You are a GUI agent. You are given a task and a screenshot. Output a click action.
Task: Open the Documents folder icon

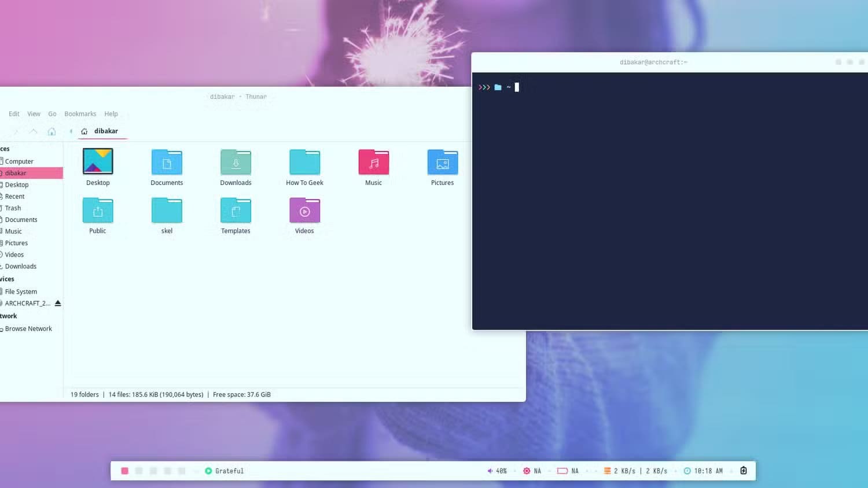click(x=167, y=161)
